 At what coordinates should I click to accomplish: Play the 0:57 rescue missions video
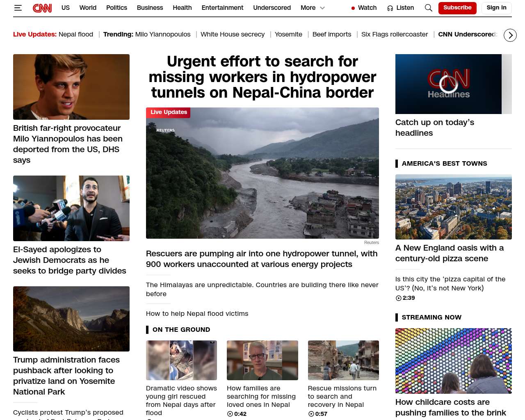[x=318, y=414]
